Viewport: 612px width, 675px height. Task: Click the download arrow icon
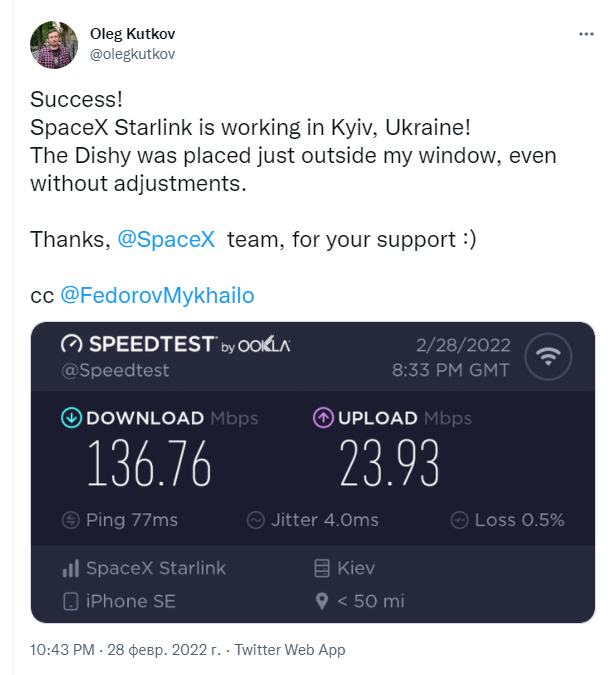pyautogui.click(x=72, y=418)
